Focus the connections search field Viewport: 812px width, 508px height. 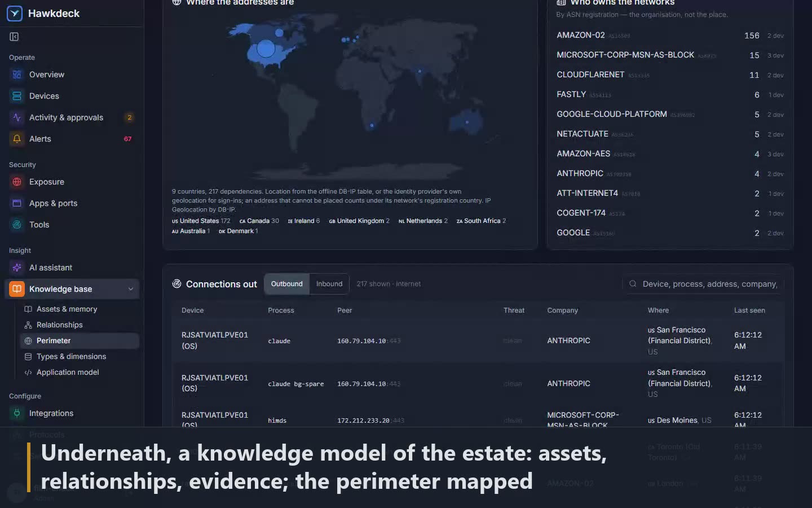pos(703,284)
